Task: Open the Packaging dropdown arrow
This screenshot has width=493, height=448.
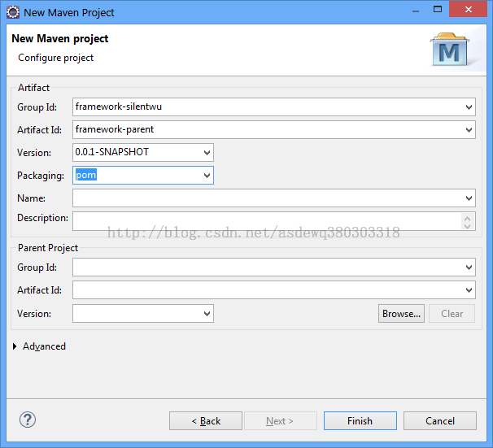Action: 207,176
